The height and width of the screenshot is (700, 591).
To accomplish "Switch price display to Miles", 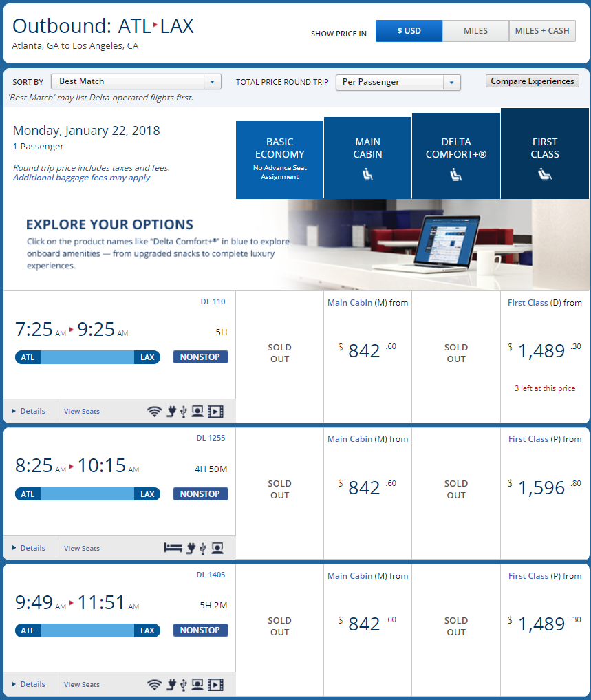I will 475,31.
